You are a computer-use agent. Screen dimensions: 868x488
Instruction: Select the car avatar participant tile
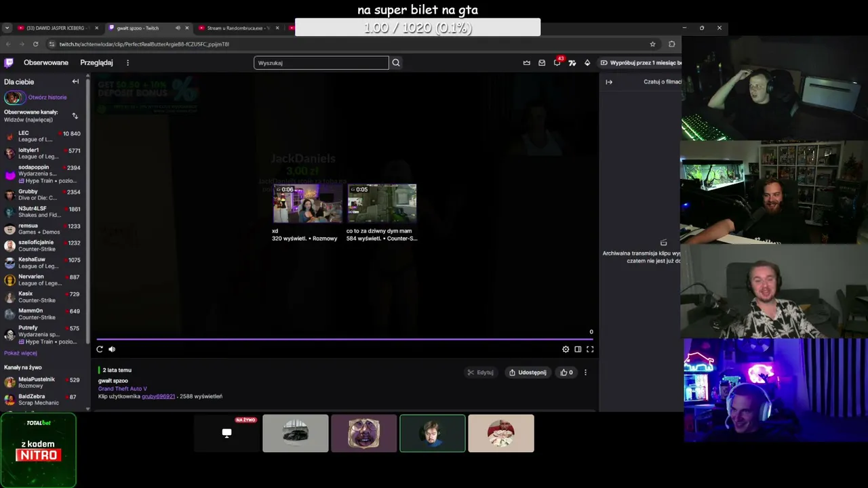296,433
